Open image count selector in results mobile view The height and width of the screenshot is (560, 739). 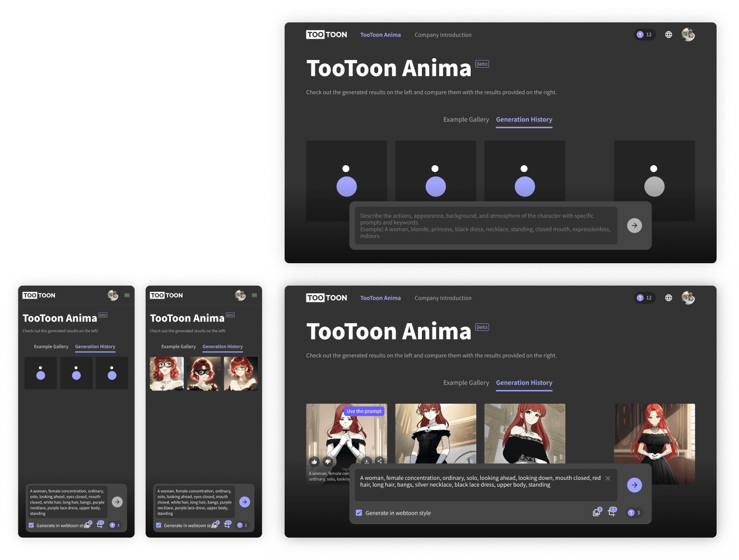coord(216,525)
